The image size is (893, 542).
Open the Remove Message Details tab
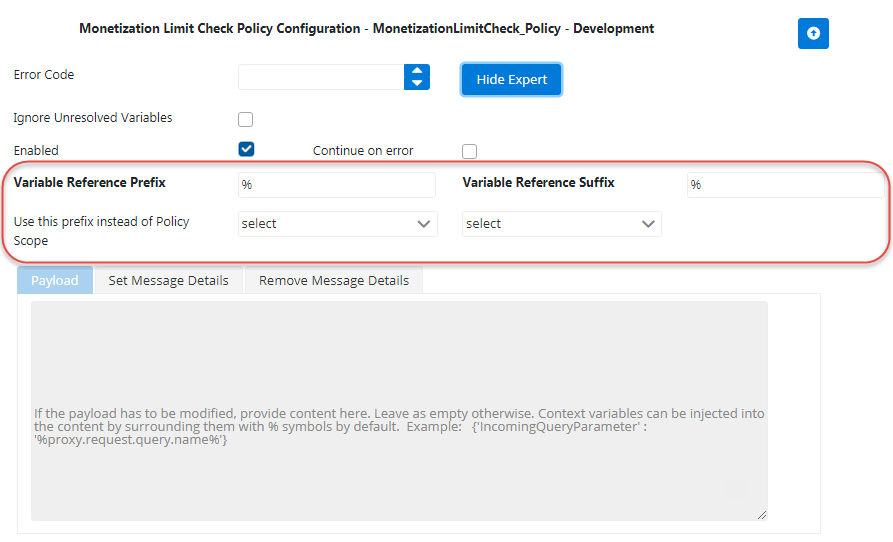[334, 281]
